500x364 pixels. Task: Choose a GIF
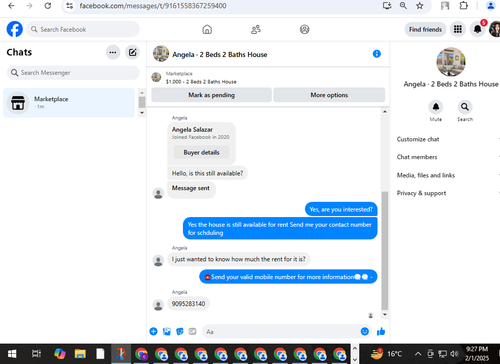[x=192, y=331]
